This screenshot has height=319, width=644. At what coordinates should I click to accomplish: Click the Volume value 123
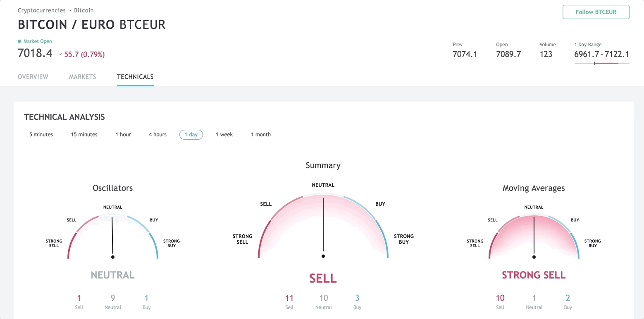[x=546, y=54]
